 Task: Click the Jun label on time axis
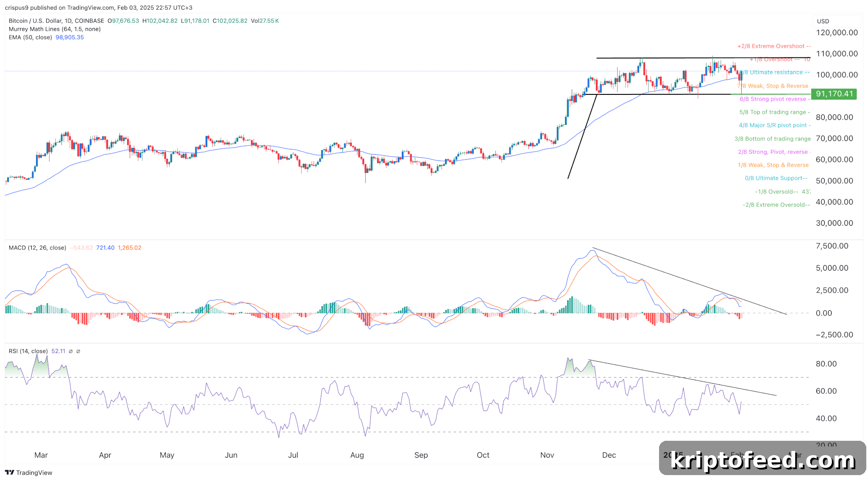coord(231,455)
